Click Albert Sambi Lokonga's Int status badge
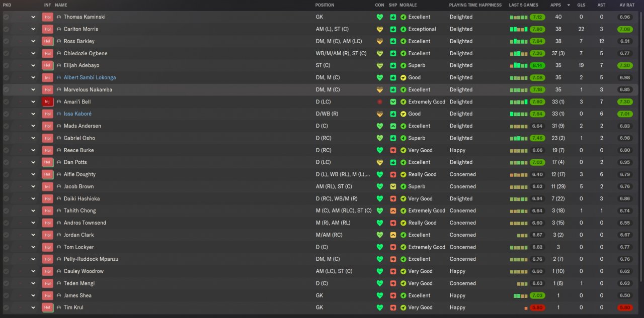 coord(48,78)
